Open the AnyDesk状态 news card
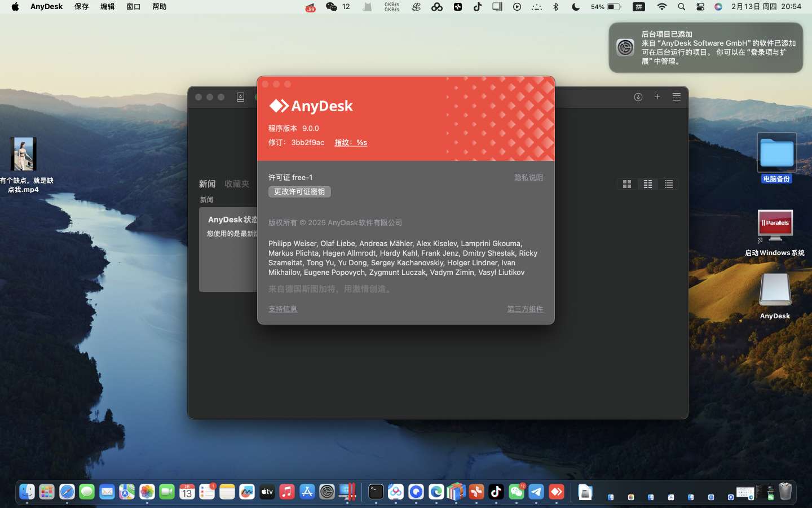This screenshot has height=508, width=812. (x=228, y=249)
